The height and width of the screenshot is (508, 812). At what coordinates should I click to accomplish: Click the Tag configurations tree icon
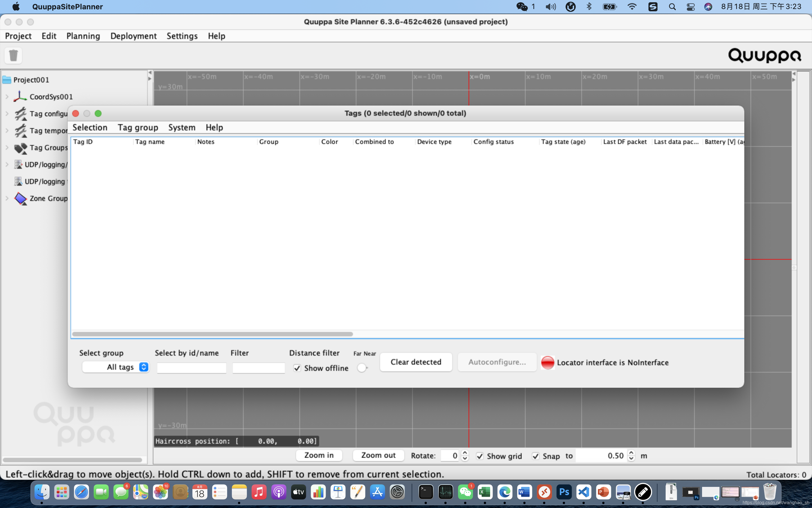pyautogui.click(x=21, y=113)
